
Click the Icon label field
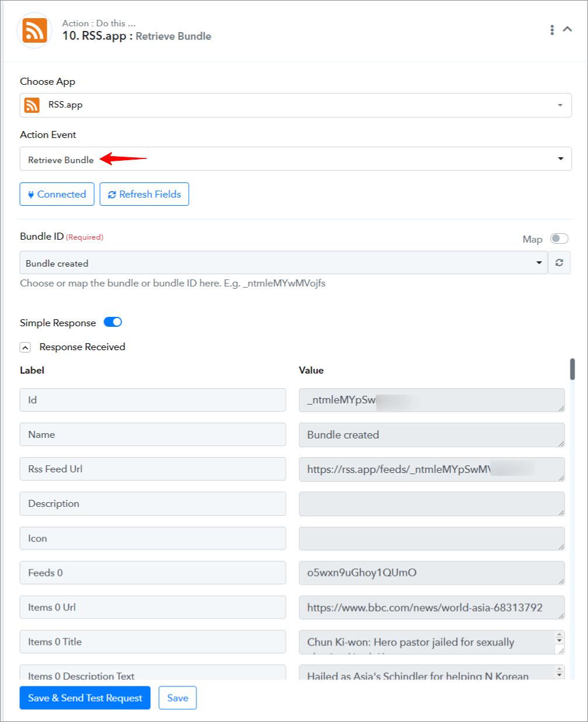(153, 538)
